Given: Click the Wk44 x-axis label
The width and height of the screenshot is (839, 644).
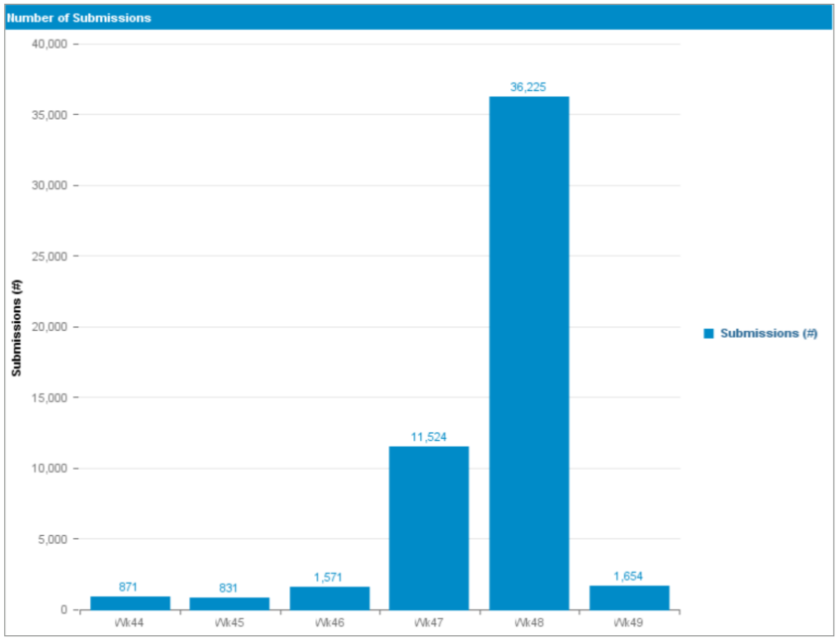Looking at the screenshot, I should coord(130,623).
